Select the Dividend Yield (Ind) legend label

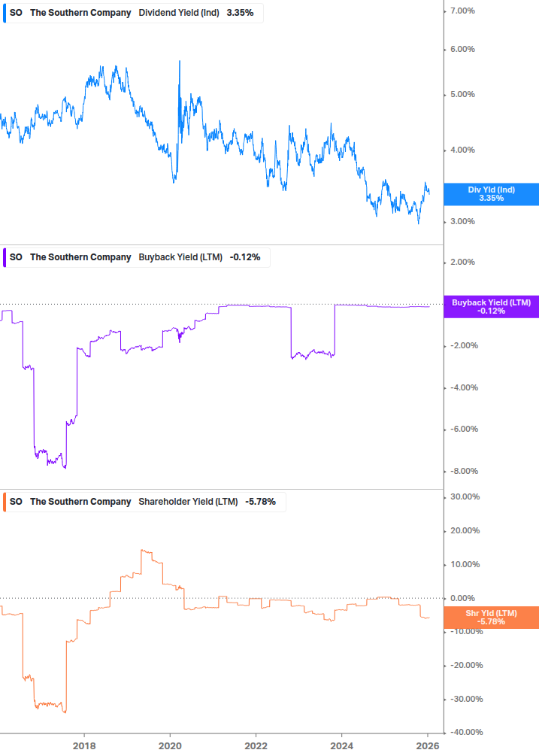tap(179, 13)
